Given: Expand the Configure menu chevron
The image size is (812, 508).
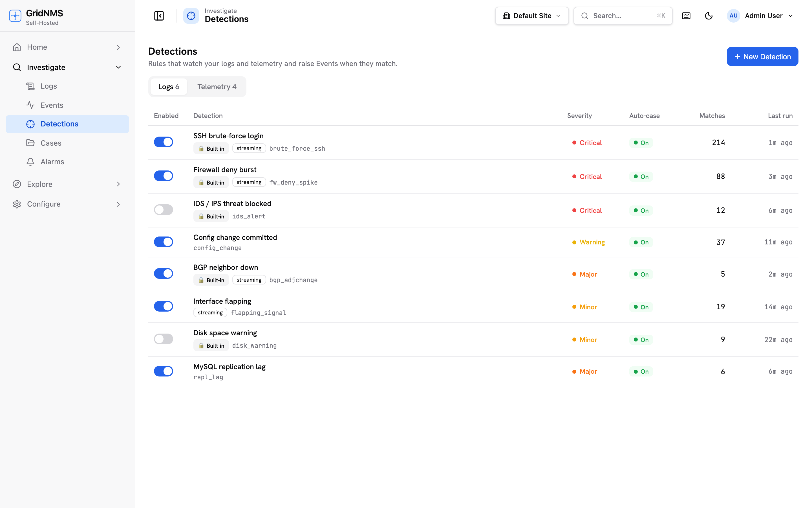Looking at the screenshot, I should 118,204.
